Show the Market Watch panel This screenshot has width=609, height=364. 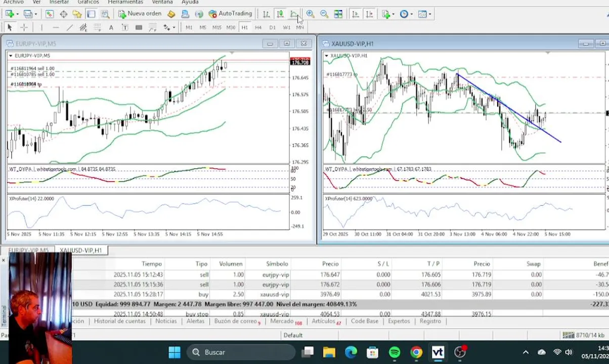pyautogui.click(x=49, y=14)
